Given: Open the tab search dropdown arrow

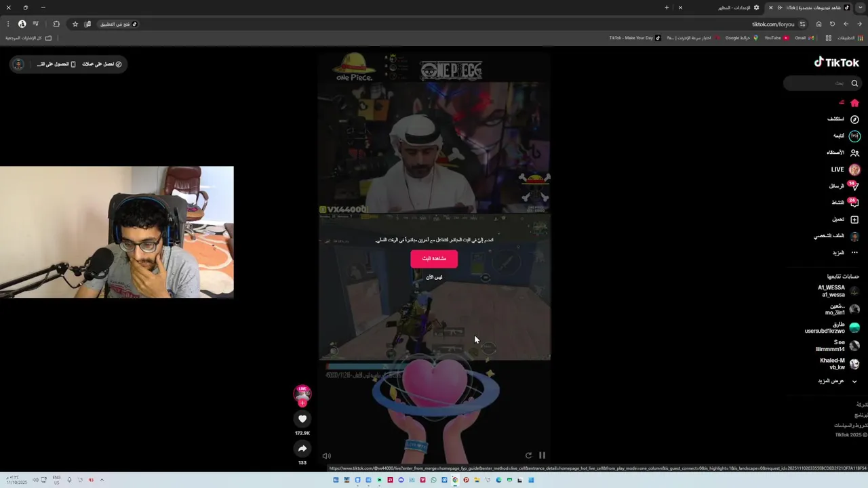Looking at the screenshot, I should point(861,7).
